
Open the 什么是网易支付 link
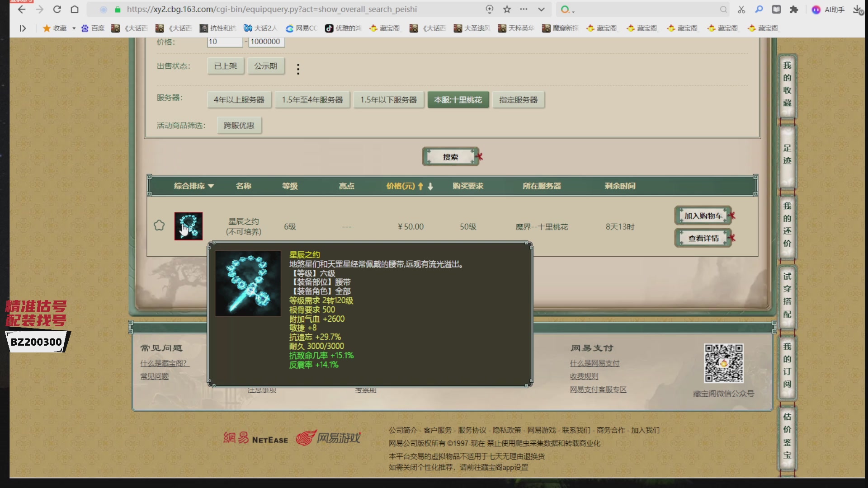coord(594,363)
